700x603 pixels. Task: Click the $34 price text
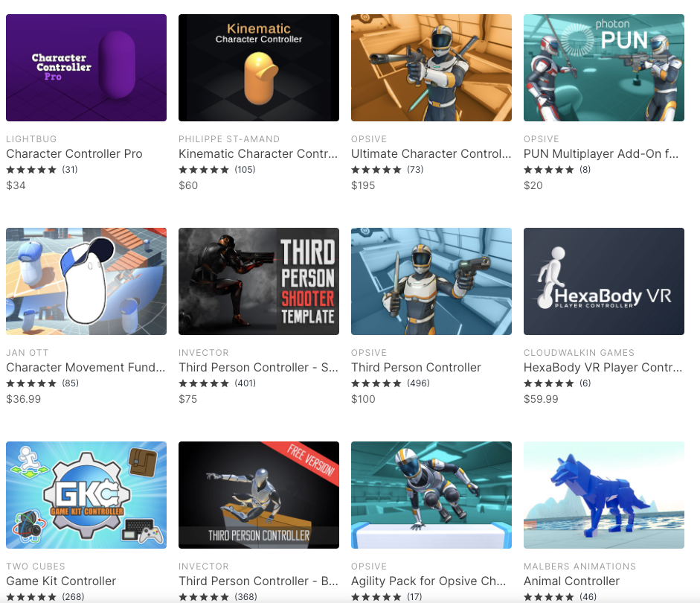tap(16, 185)
